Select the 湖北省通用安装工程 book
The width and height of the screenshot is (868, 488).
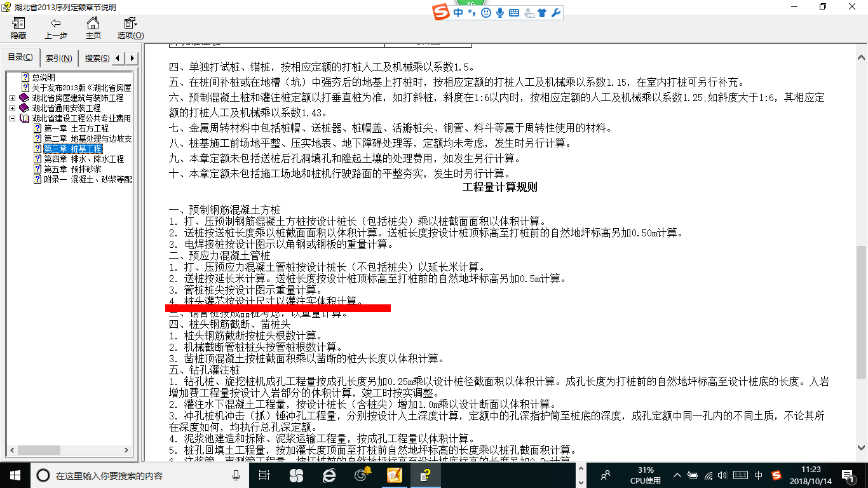point(66,108)
